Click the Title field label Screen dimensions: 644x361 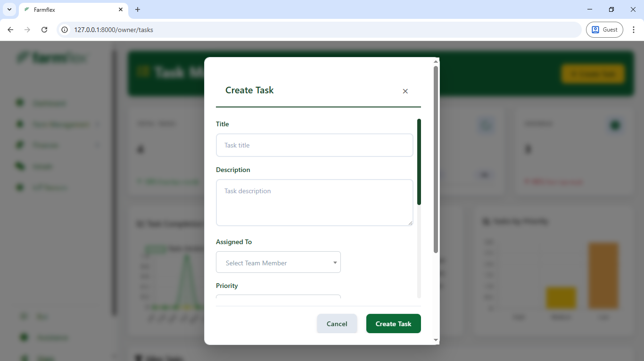tap(223, 124)
